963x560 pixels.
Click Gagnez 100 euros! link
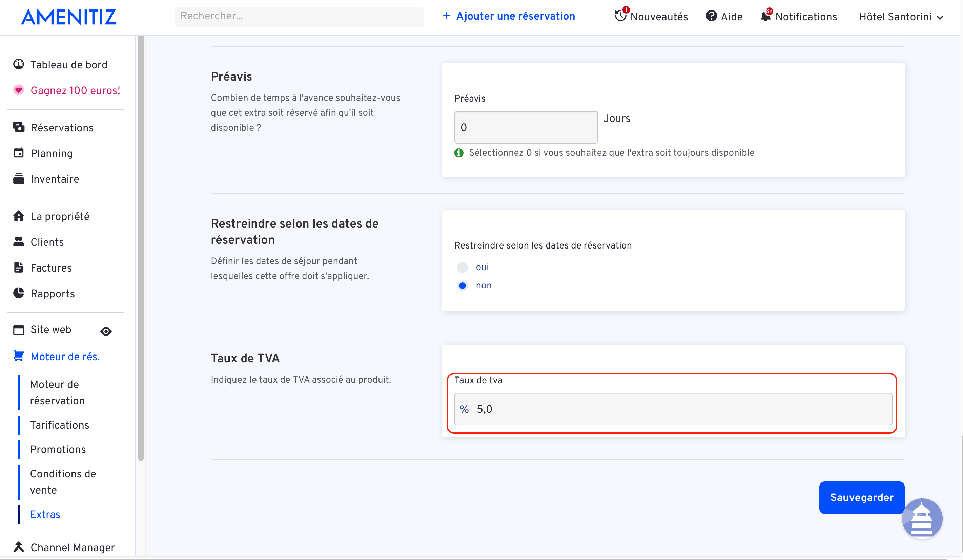click(75, 90)
